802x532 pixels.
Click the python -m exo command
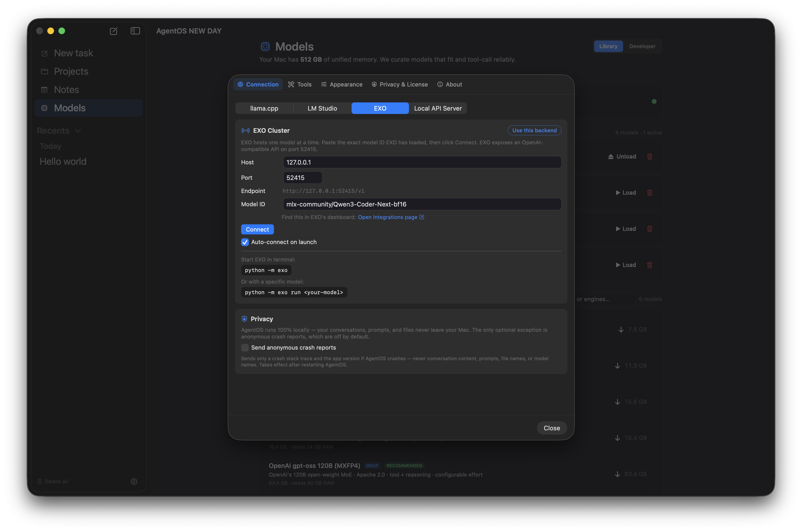(x=266, y=270)
